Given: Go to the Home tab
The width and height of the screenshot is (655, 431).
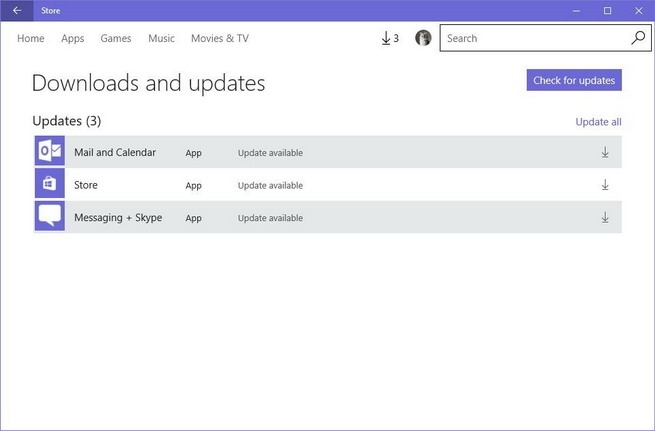Looking at the screenshot, I should click(x=31, y=38).
